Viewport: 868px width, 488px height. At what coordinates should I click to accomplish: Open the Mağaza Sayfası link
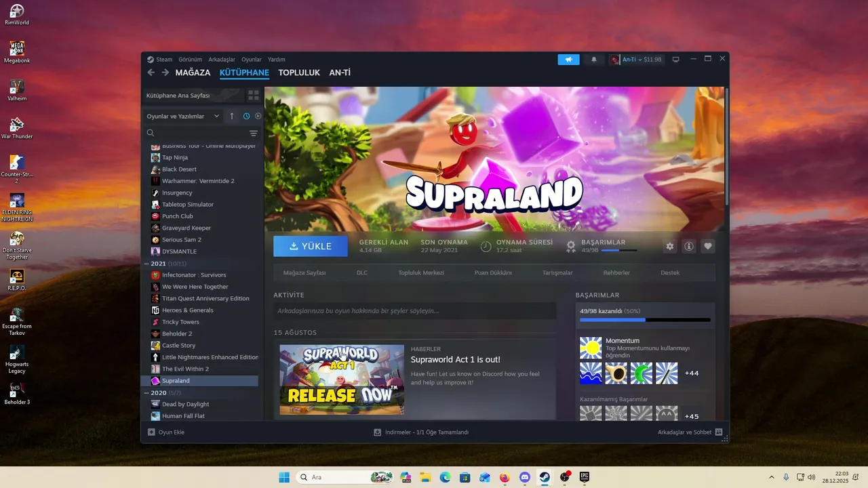click(x=304, y=272)
